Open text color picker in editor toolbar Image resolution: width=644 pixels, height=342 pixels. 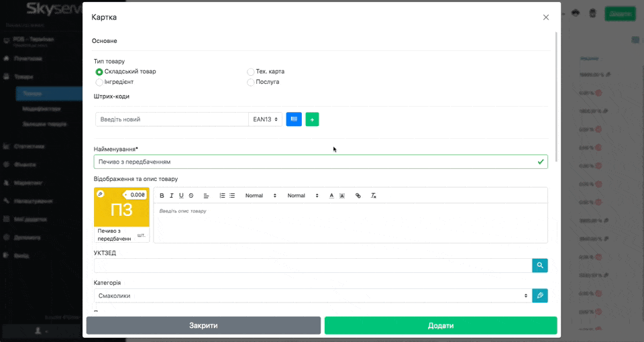pos(331,196)
